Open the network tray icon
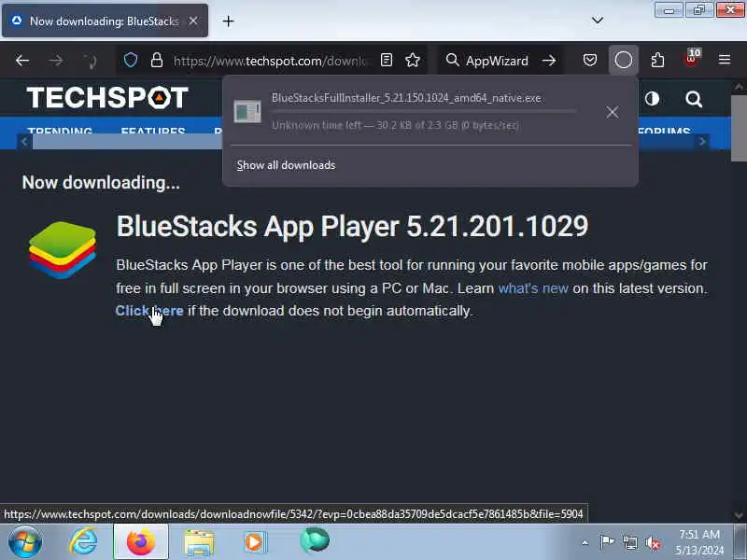The width and height of the screenshot is (747, 560). 629,542
